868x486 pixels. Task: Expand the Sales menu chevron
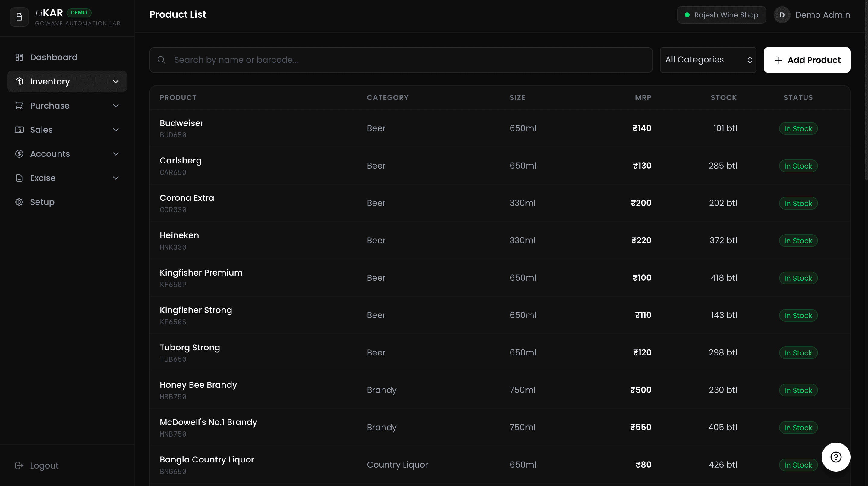[115, 129]
